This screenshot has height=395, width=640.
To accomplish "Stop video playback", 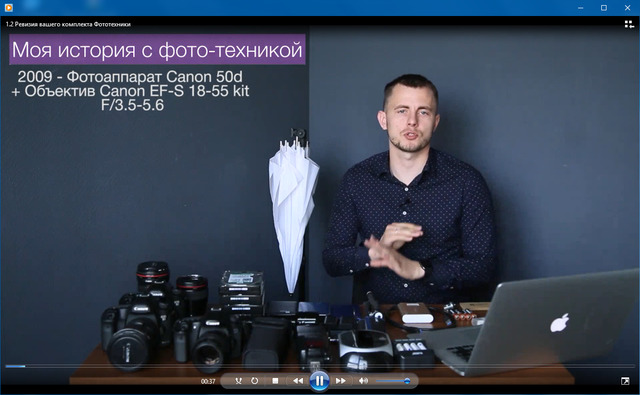I will click(x=276, y=381).
